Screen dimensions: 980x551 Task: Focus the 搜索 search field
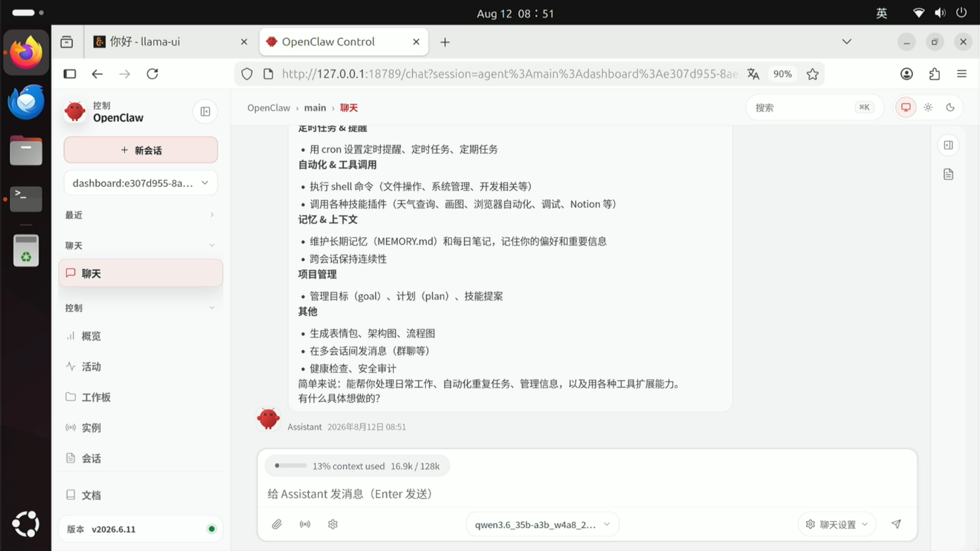click(x=814, y=107)
